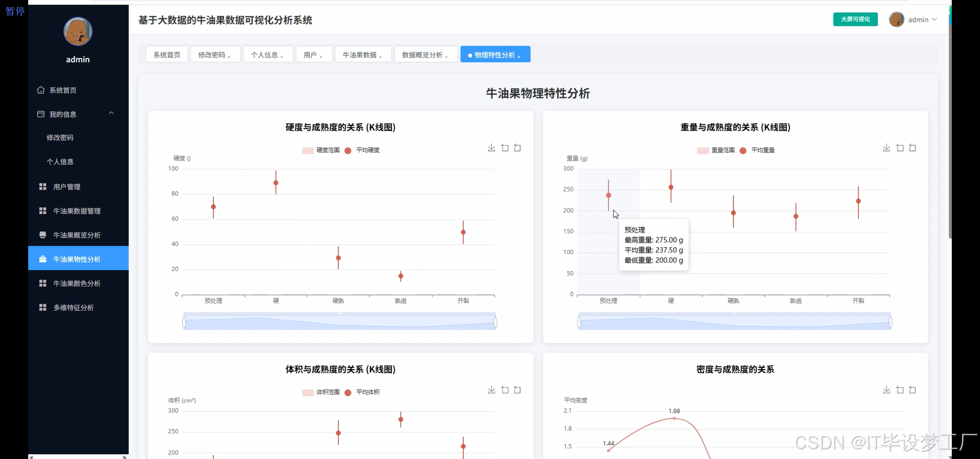980x459 pixels.
Task: Click left handle of weight chart zoom slider
Action: point(579,322)
